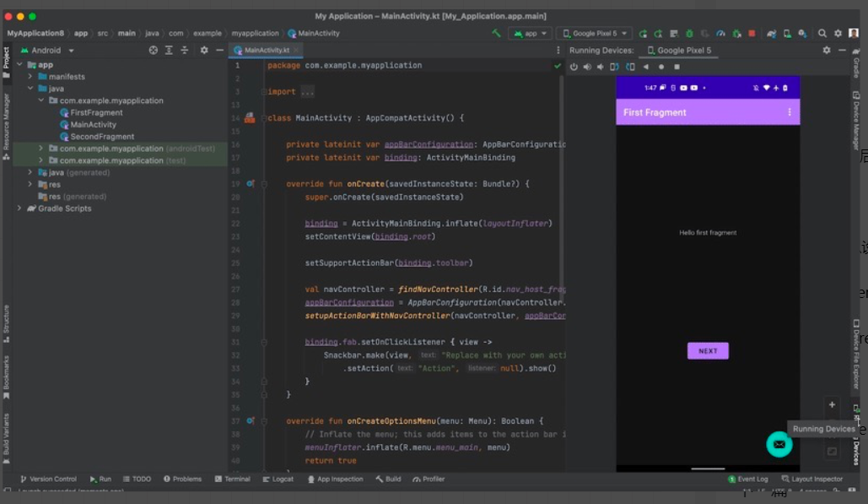Tap the teal mail floating action button
868x504 pixels.
[779, 444]
